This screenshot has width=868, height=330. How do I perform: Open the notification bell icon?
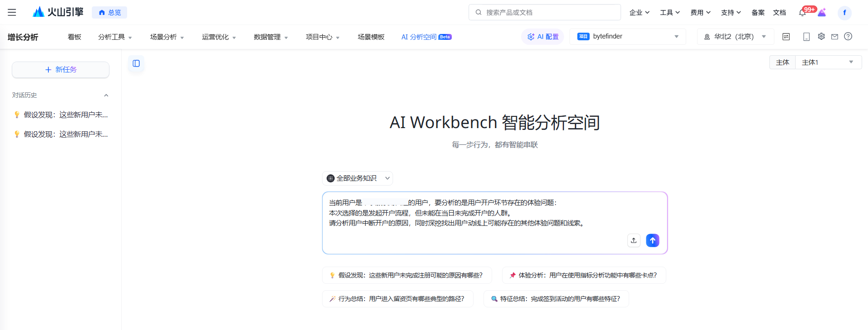point(802,13)
